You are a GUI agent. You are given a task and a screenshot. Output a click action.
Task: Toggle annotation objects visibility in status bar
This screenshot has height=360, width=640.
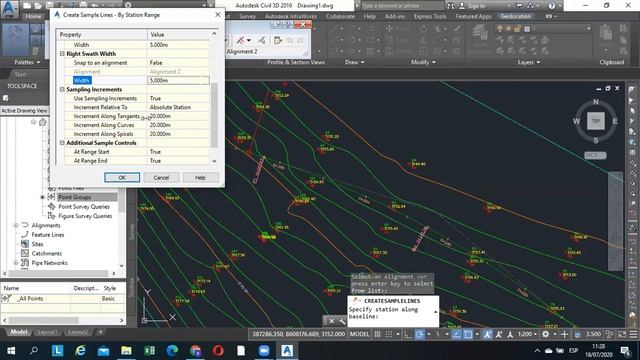[x=487, y=334]
